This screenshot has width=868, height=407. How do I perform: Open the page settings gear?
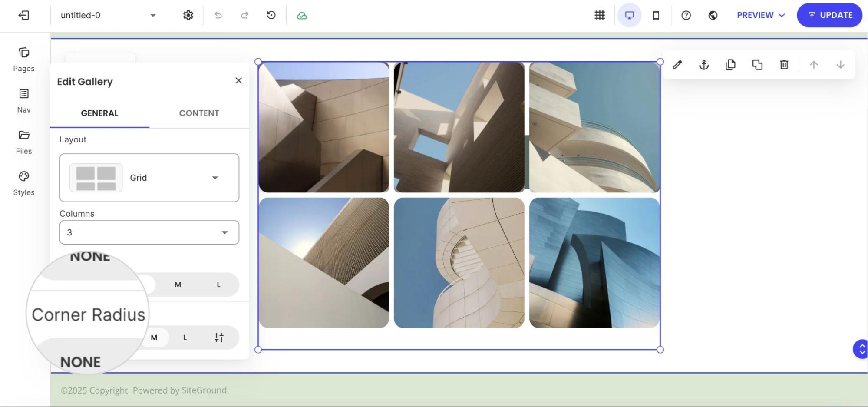click(x=188, y=15)
